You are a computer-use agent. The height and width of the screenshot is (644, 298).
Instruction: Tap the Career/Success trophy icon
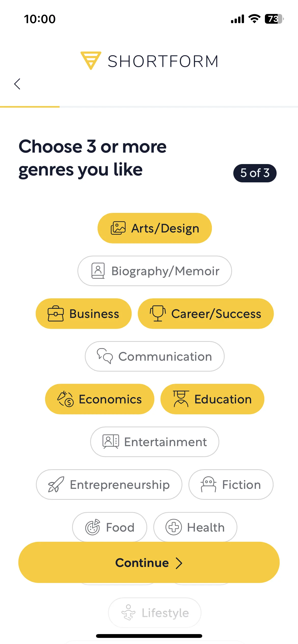pos(158,313)
